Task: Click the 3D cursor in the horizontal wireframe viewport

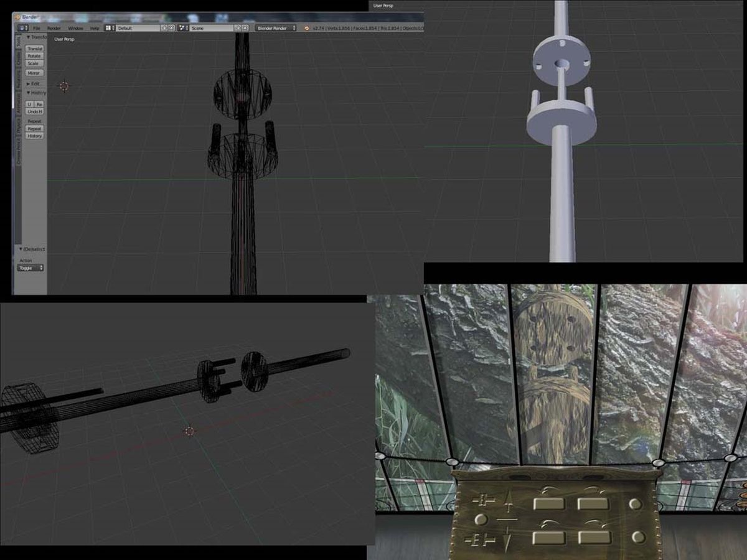Action: pos(189,431)
